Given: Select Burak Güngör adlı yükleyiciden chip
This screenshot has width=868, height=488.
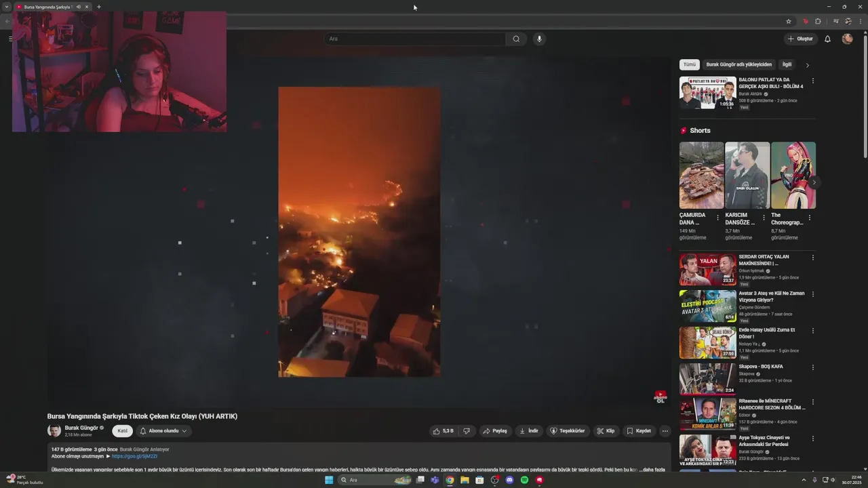Looking at the screenshot, I should pos(738,64).
